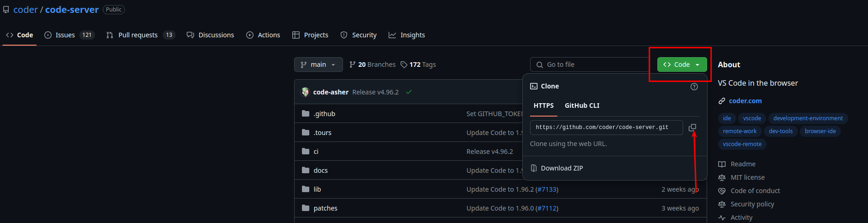Open the 172 Tags page
868x223 pixels.
(x=418, y=65)
